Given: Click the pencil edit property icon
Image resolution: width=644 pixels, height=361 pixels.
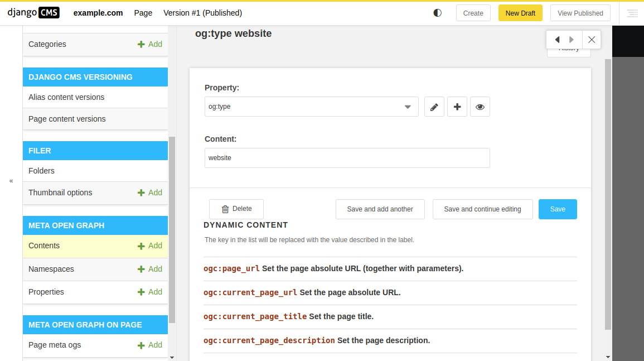Looking at the screenshot, I should pos(434,107).
